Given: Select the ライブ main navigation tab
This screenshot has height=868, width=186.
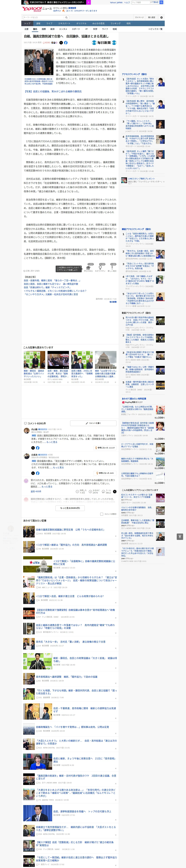Looking at the screenshot, I should click(49, 24).
